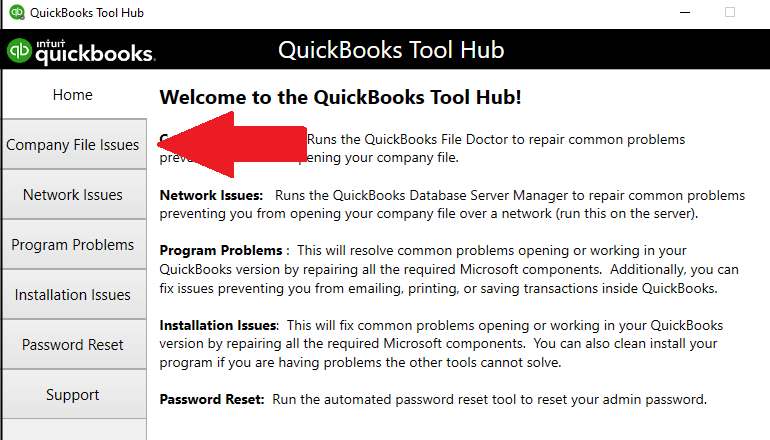Click the Intuit QuickBooks logo in header
The image size is (770, 440).
pos(80,52)
